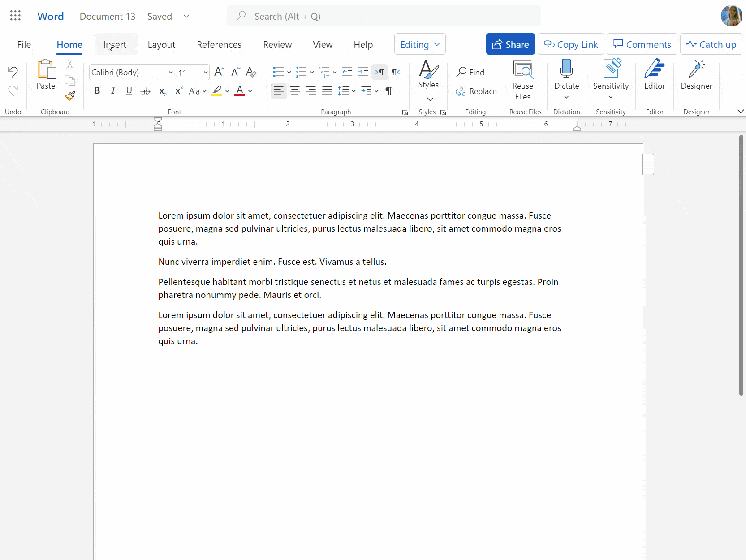The height and width of the screenshot is (560, 746).
Task: Toggle Italic formatting
Action: pyautogui.click(x=113, y=91)
